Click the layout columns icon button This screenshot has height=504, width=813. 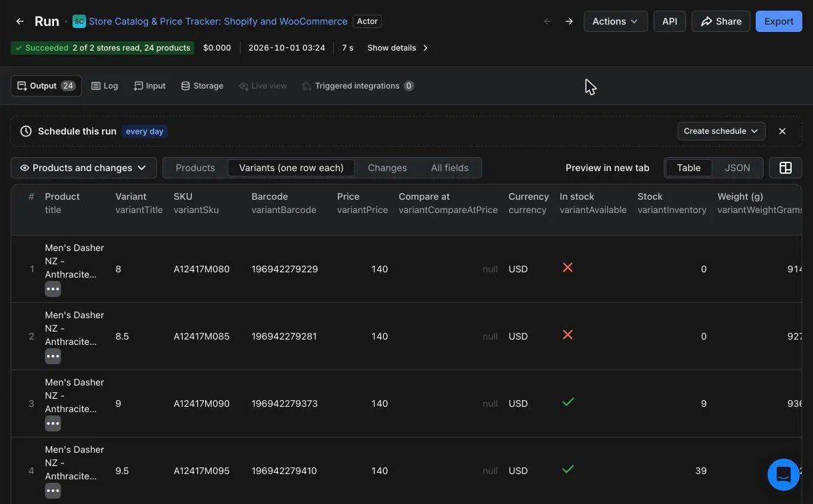coord(786,168)
